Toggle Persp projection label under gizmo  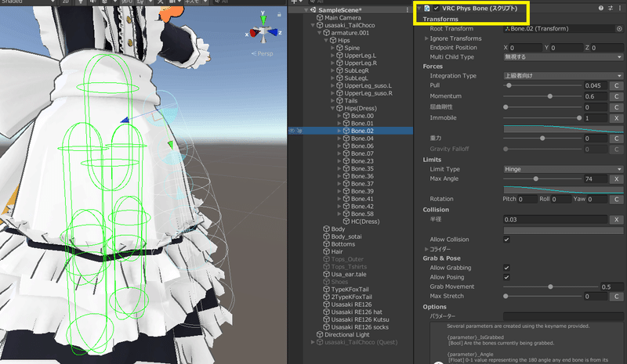[263, 53]
